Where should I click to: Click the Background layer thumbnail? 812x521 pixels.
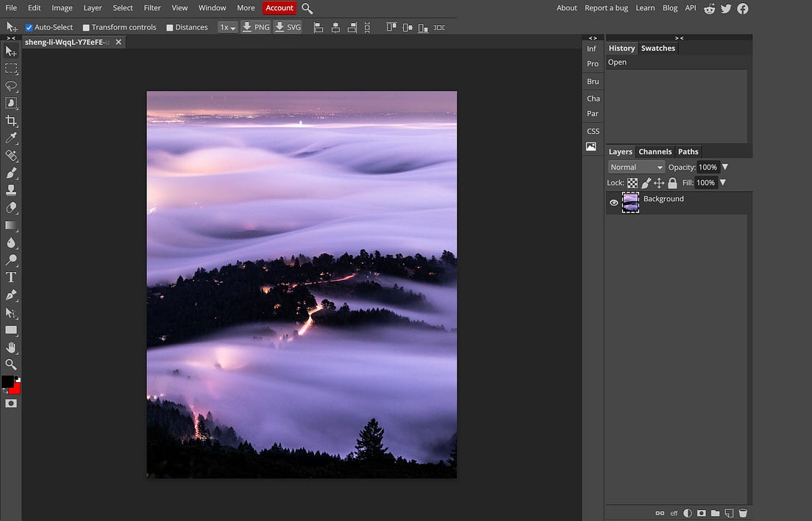pos(630,202)
